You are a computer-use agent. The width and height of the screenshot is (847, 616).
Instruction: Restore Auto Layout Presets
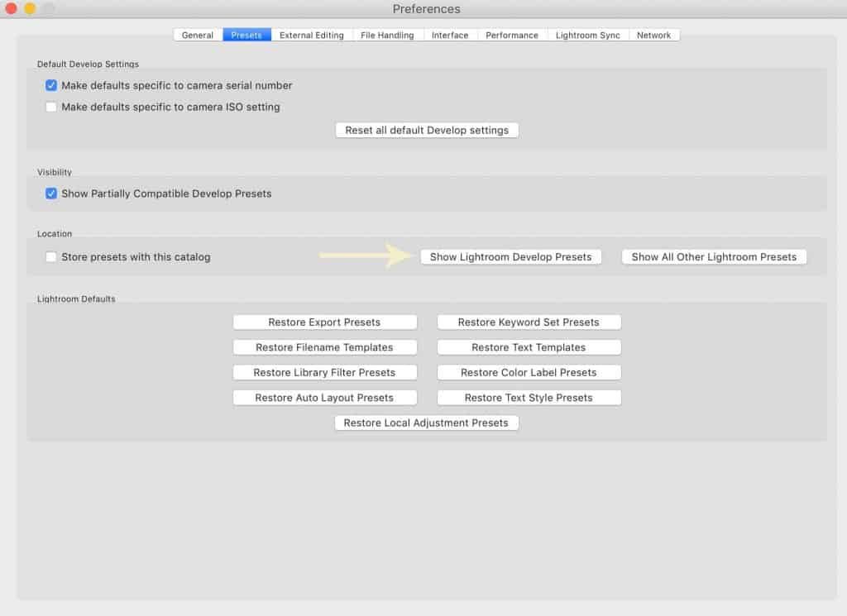(324, 398)
